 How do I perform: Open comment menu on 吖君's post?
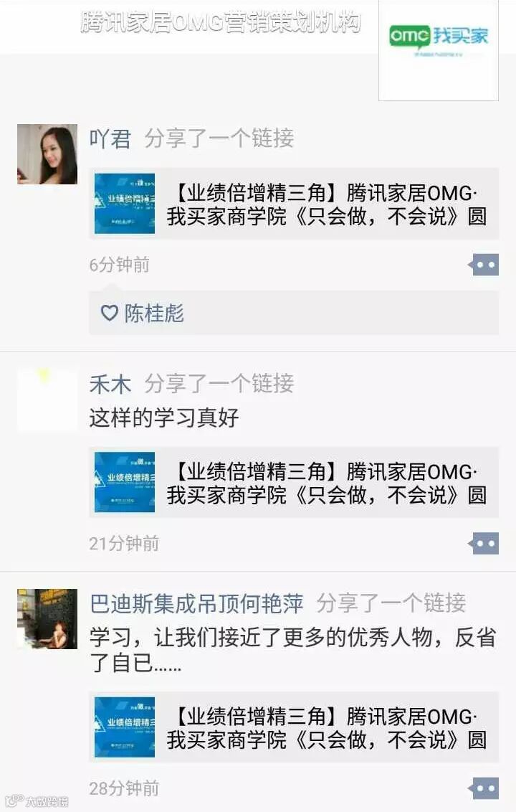point(484,265)
